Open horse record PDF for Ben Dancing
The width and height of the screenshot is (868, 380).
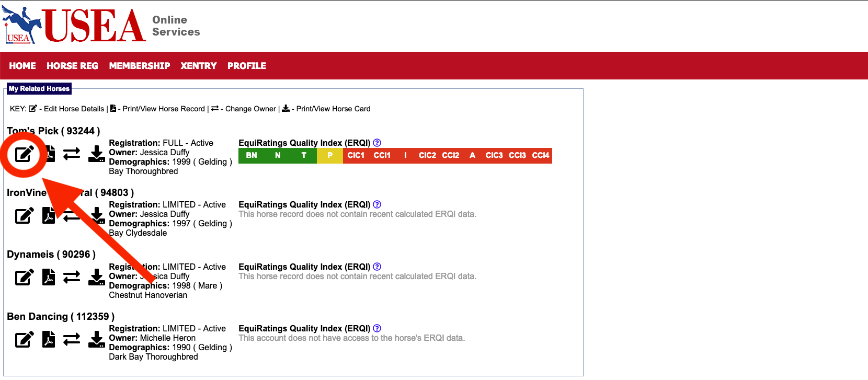(49, 339)
